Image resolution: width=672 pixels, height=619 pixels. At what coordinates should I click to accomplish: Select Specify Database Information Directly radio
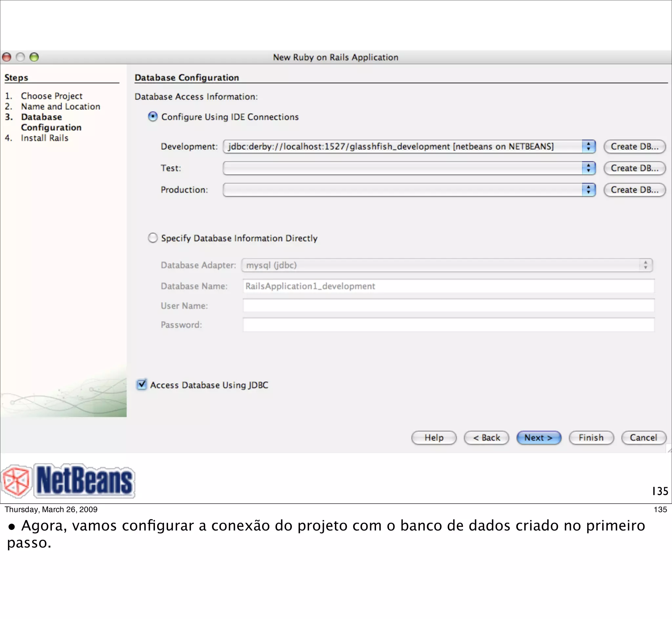153,238
